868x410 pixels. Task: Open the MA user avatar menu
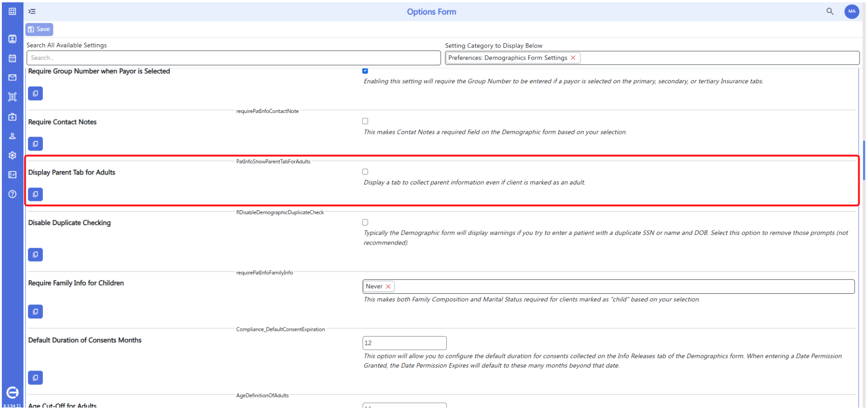852,11
